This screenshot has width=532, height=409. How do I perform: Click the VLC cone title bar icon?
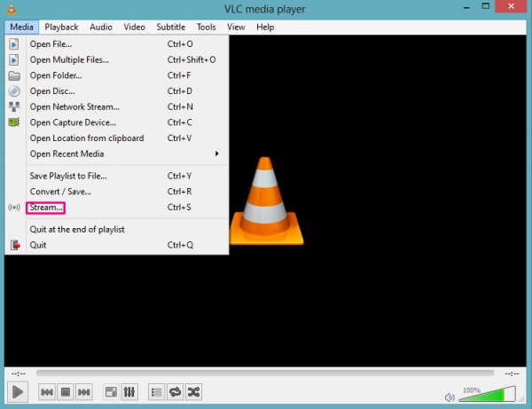(12, 9)
